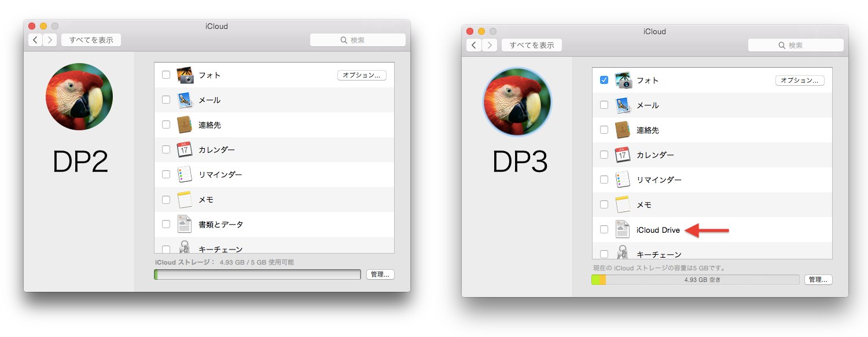The height and width of the screenshot is (337, 868).
Task: Click the iCloud Drive document icon in DP3 window
Action: tap(623, 230)
